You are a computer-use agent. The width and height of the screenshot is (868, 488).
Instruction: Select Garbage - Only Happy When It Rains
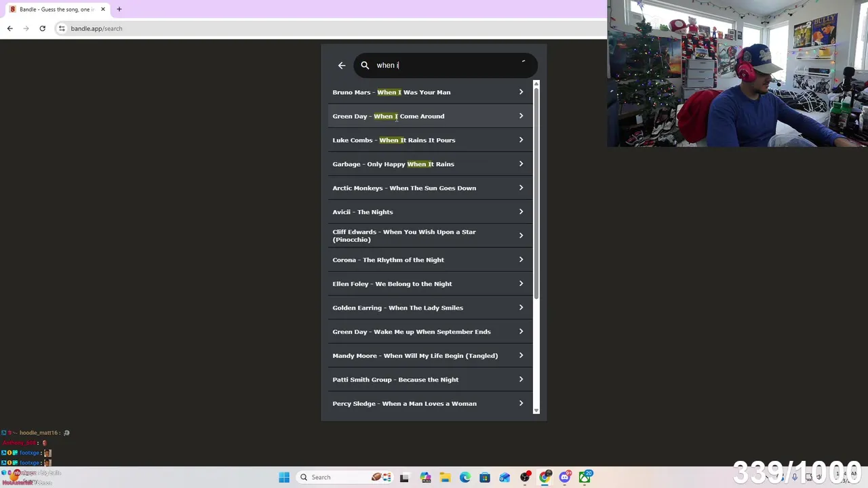(431, 164)
